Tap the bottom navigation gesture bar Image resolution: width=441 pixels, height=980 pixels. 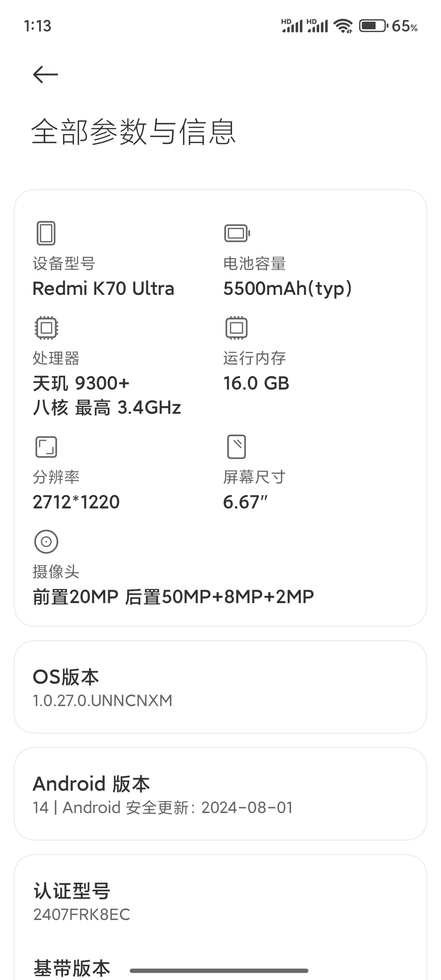219,971
